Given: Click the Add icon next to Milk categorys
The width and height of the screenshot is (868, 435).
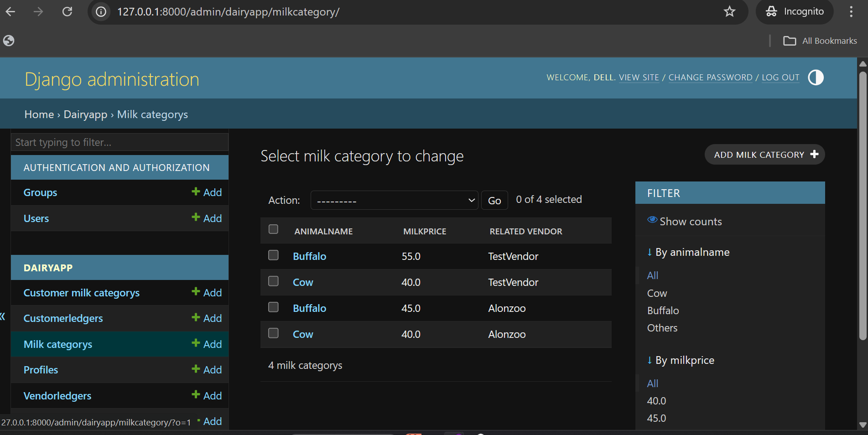Looking at the screenshot, I should [x=195, y=344].
